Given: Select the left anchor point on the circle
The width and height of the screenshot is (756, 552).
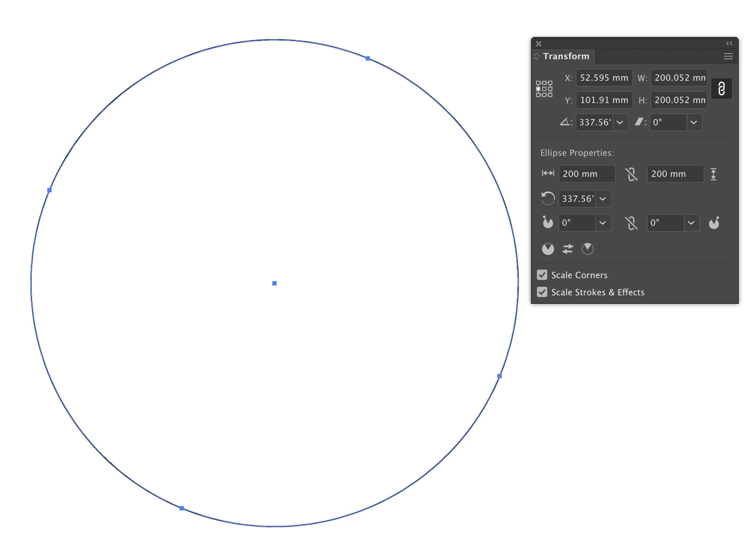Looking at the screenshot, I should 49,190.
